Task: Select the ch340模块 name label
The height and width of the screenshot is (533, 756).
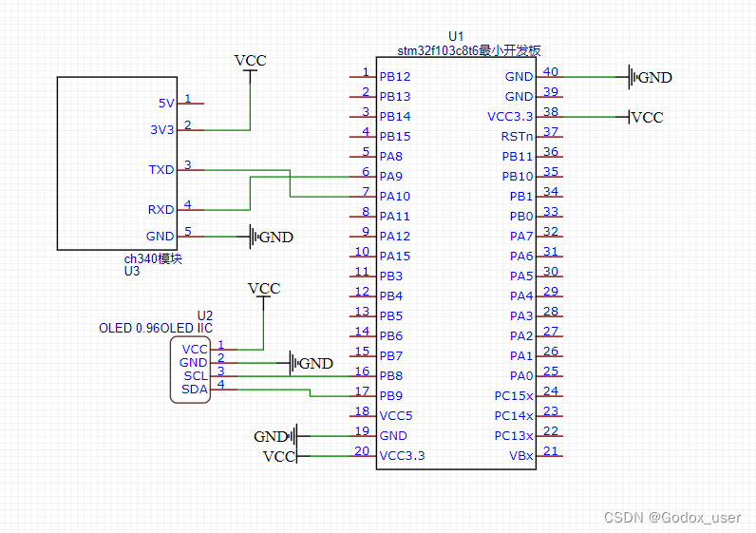Action: (153, 258)
